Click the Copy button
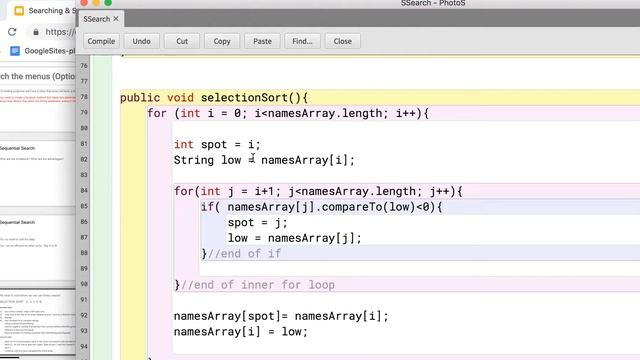 pyautogui.click(x=222, y=41)
